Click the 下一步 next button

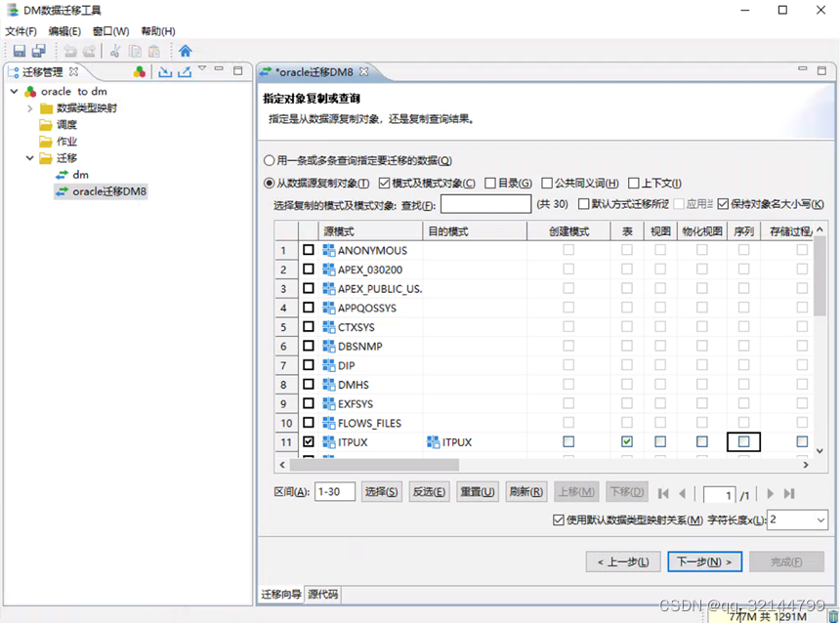704,561
